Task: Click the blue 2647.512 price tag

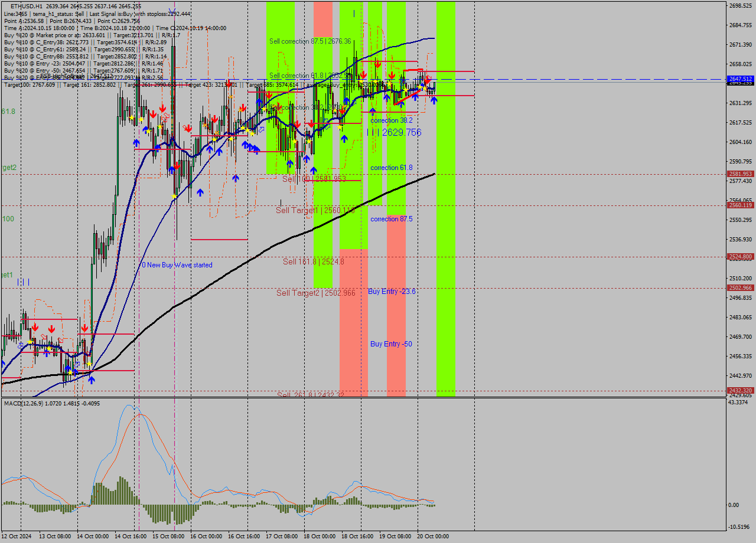Action: point(740,78)
